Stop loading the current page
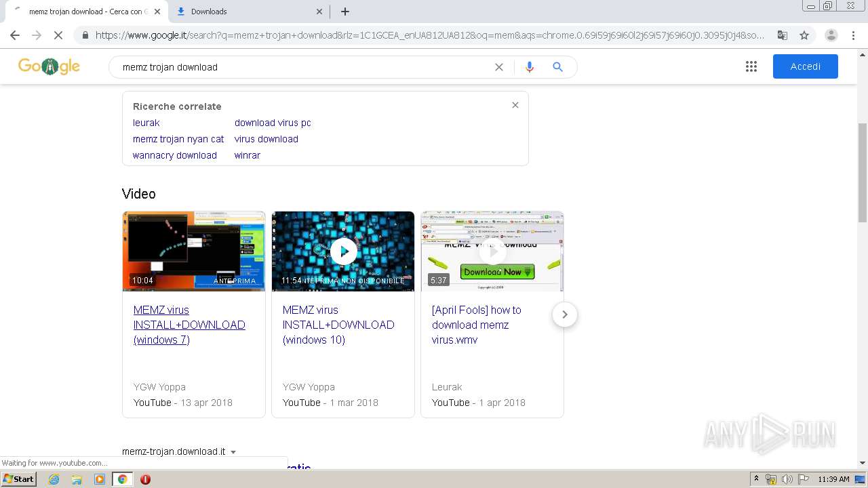The image size is (868, 488). pyautogui.click(x=58, y=35)
